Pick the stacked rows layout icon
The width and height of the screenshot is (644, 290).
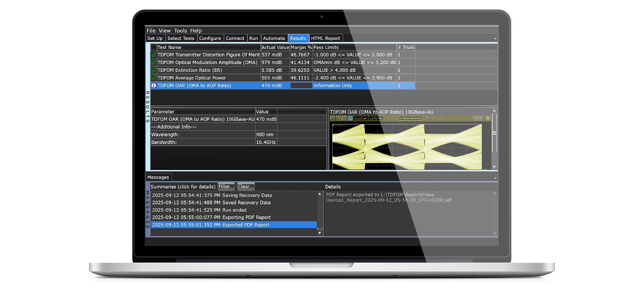click(345, 118)
